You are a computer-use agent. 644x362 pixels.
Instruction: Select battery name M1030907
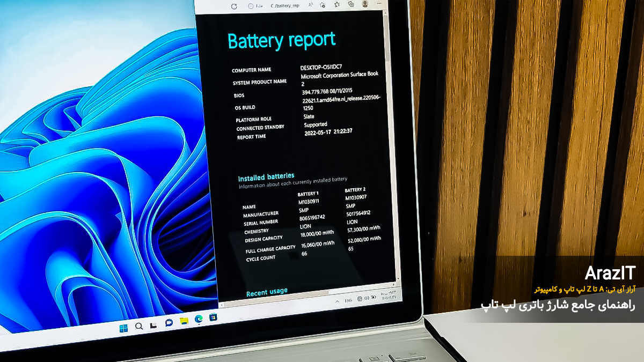click(x=355, y=198)
